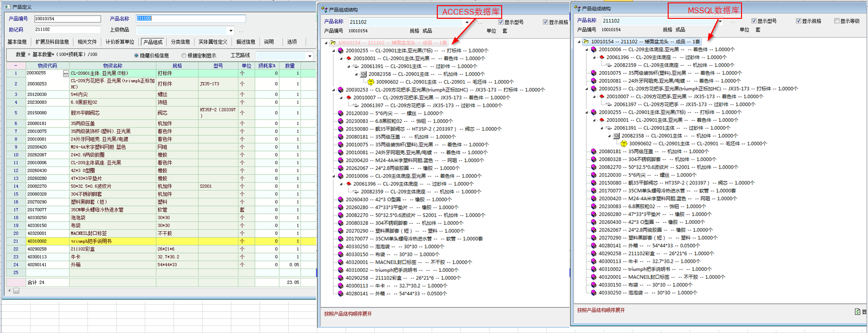This screenshot has height=333, width=868.
Task: Click the refresh icon at MSSQL panel bottom right
Action: (x=857, y=311)
